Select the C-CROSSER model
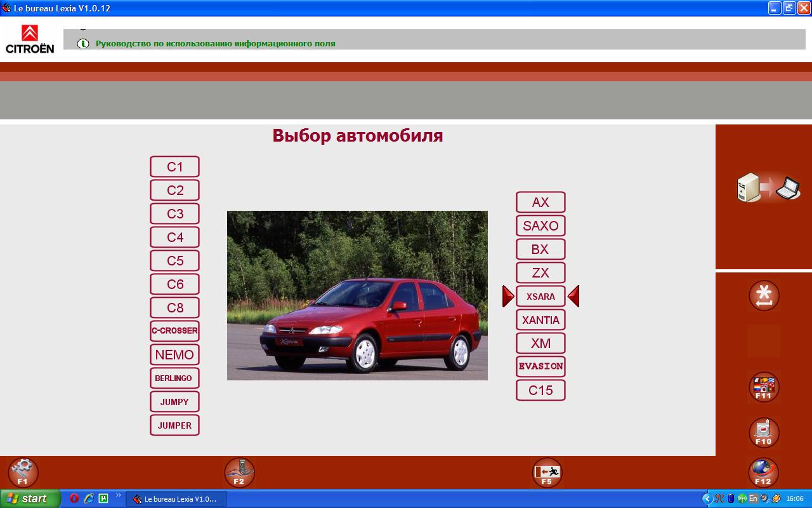The image size is (812, 508). pyautogui.click(x=174, y=331)
